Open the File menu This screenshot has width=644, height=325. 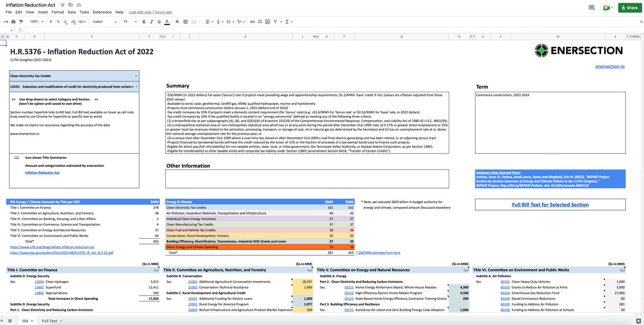coord(9,12)
